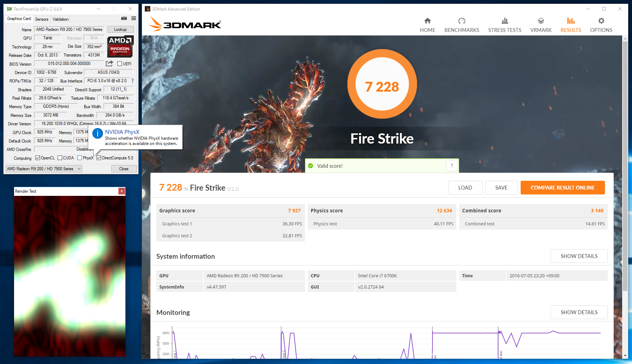Screen dimensions: 632x364
Task: Click the Name field in GPU-Z
Action: point(69,29)
